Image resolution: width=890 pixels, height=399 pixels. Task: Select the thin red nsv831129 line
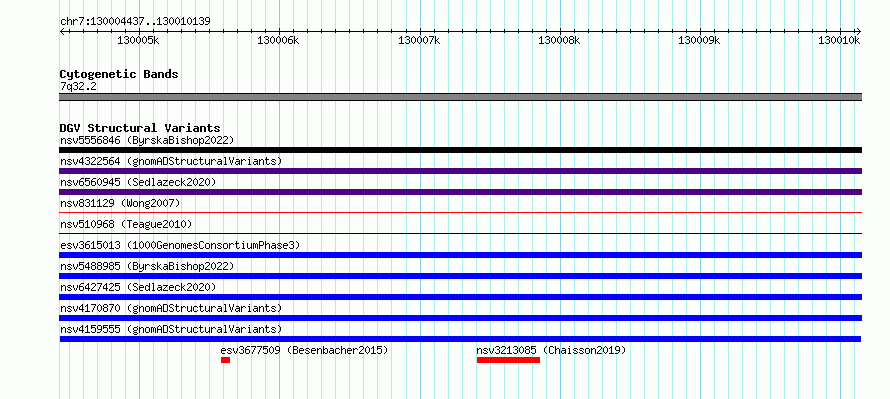460,212
